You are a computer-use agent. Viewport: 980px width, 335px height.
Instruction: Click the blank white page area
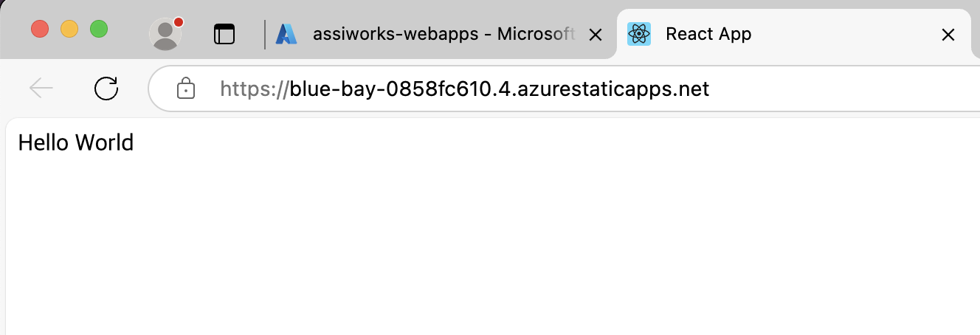pos(487,244)
